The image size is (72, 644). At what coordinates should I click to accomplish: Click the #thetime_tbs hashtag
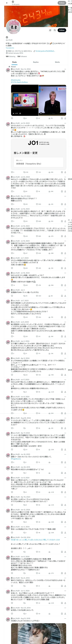(x=16, y=80)
